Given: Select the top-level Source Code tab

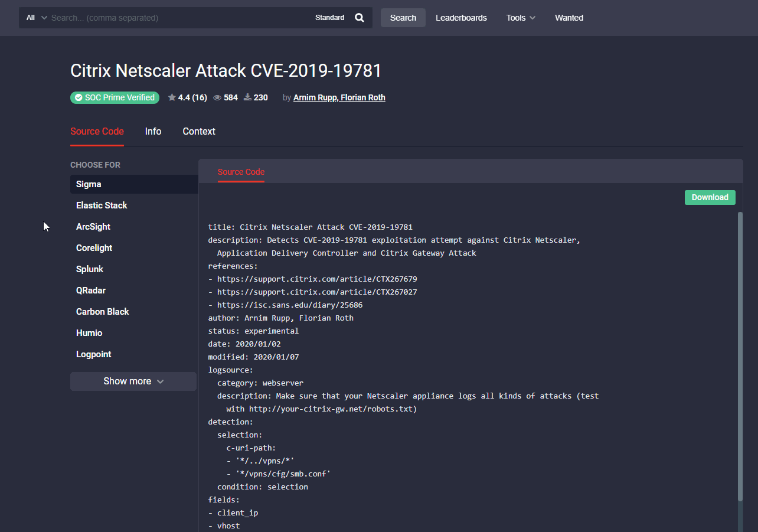Looking at the screenshot, I should (x=97, y=132).
